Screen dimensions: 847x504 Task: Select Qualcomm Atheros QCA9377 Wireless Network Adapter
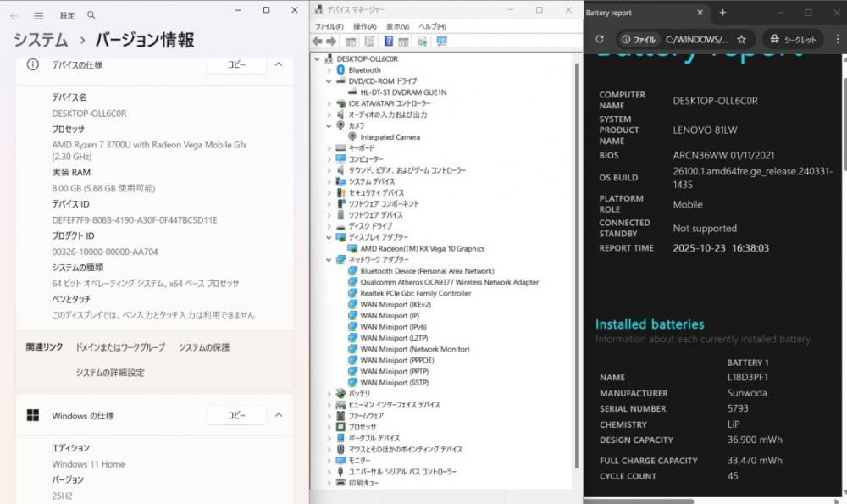click(450, 282)
